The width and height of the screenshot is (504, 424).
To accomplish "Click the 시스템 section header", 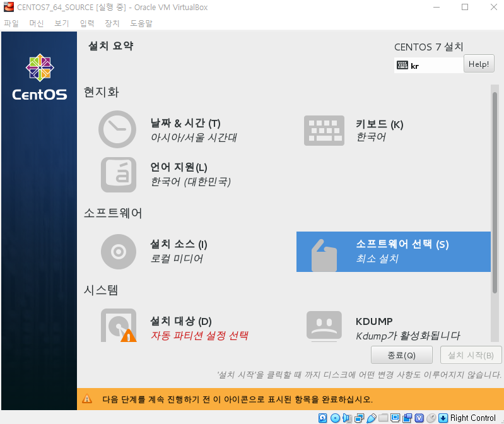I will (101, 290).
